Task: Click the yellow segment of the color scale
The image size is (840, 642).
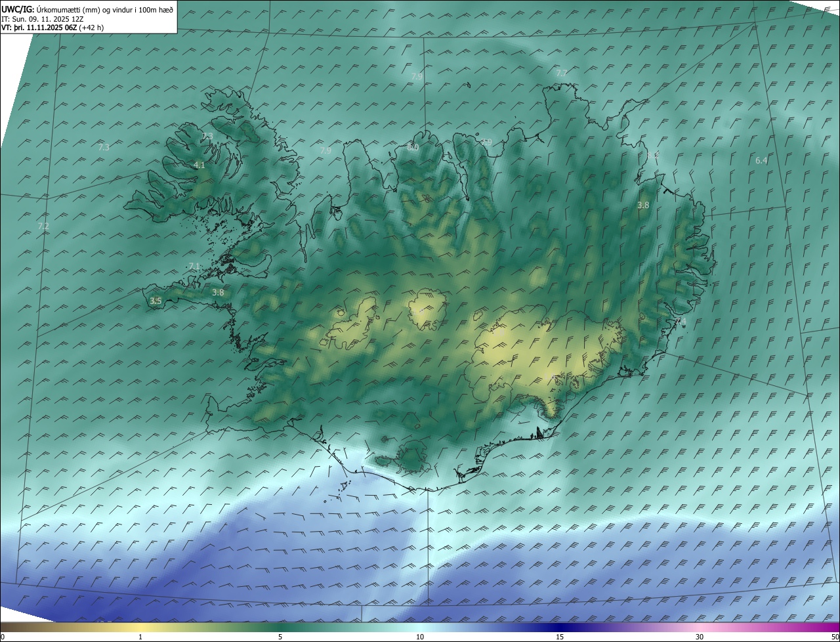Action: click(141, 628)
